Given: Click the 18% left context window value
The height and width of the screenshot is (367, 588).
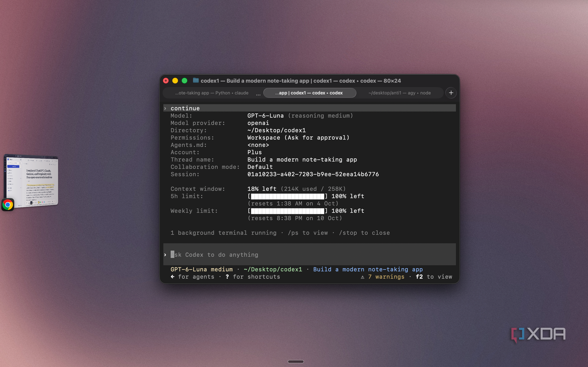Looking at the screenshot, I should [x=262, y=189].
